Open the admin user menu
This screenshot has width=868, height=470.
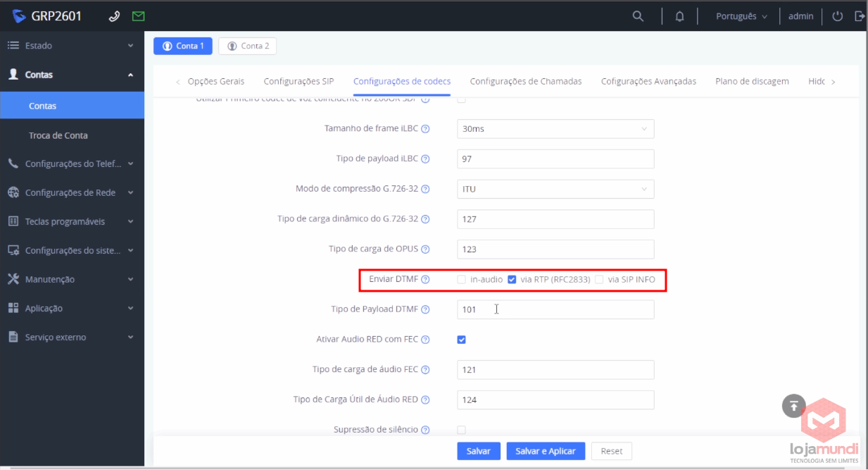[x=801, y=16]
